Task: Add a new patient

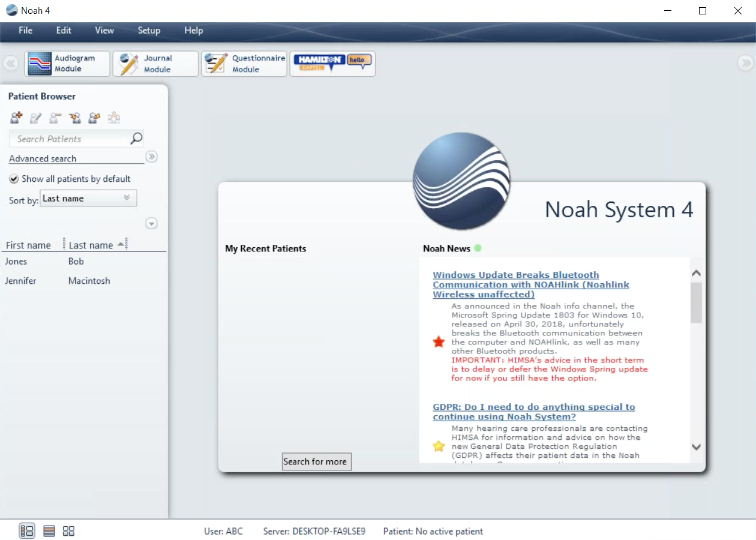Action: tap(16, 118)
